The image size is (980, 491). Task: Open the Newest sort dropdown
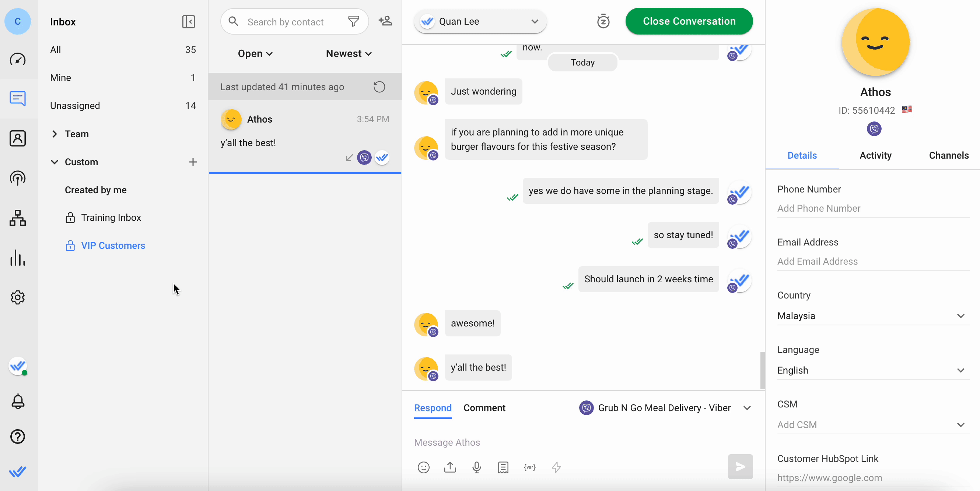[x=349, y=54]
